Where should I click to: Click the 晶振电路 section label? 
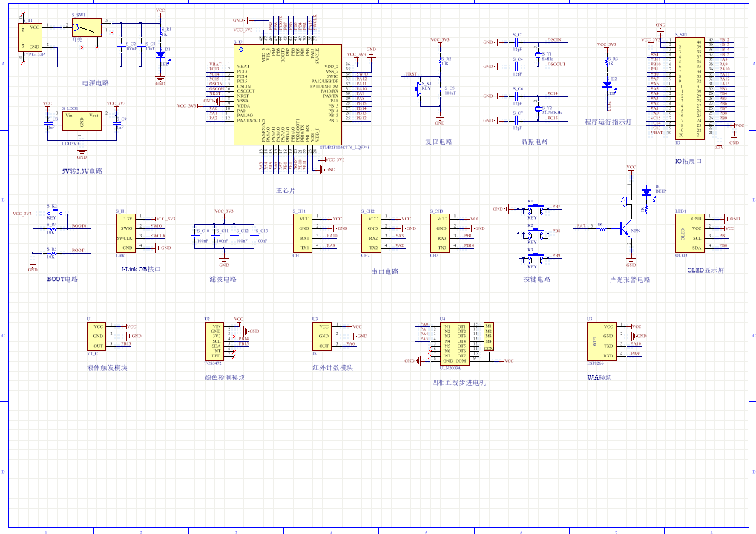tap(534, 142)
